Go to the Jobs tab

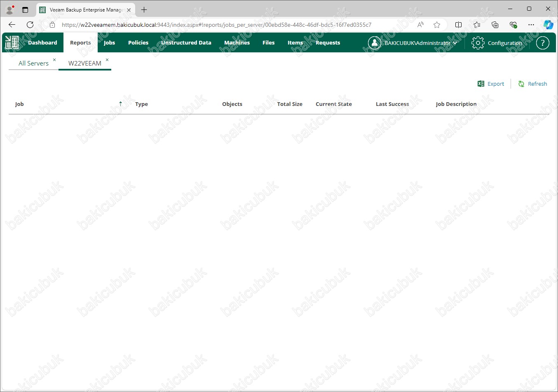[109, 42]
